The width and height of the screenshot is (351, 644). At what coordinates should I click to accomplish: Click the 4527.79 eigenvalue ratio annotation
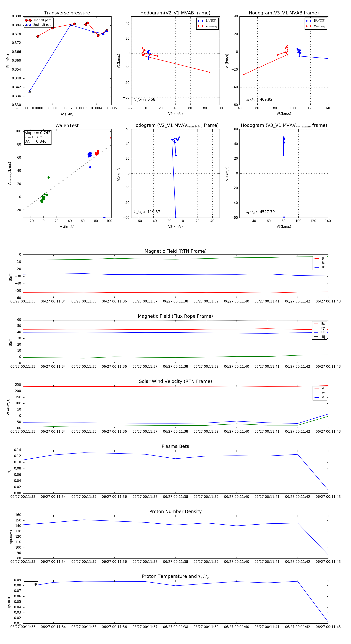pyautogui.click(x=260, y=212)
